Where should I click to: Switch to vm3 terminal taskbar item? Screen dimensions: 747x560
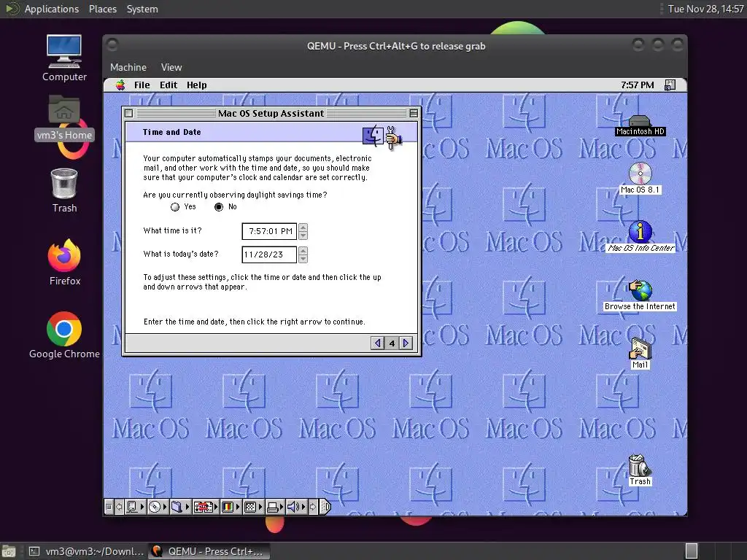point(86,551)
